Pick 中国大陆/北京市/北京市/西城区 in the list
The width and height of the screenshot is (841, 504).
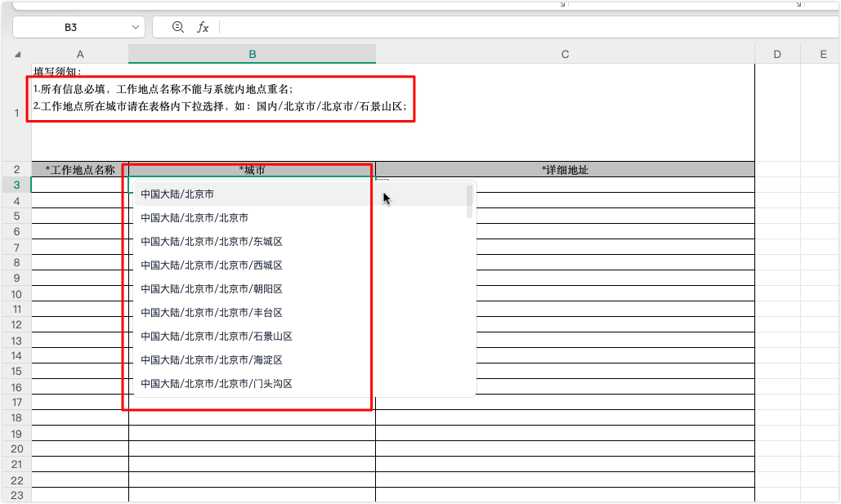click(x=211, y=265)
